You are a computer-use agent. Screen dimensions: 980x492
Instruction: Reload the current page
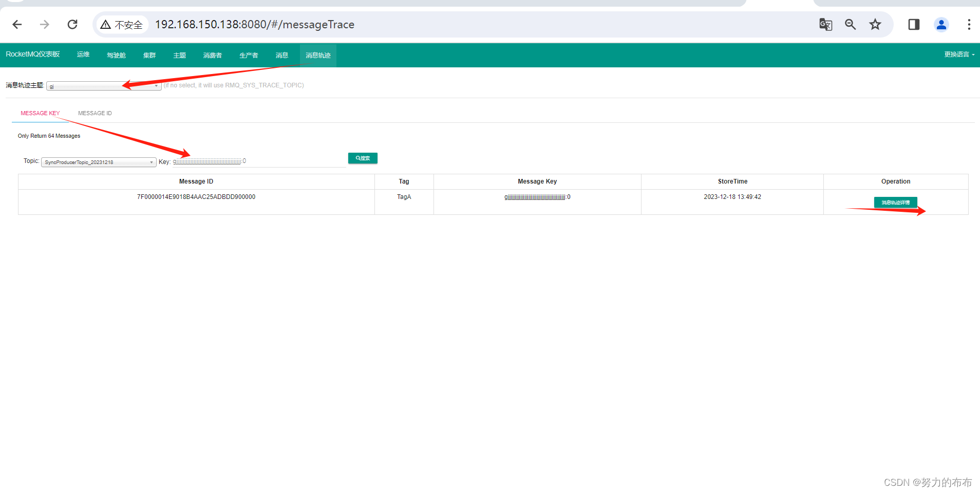72,24
